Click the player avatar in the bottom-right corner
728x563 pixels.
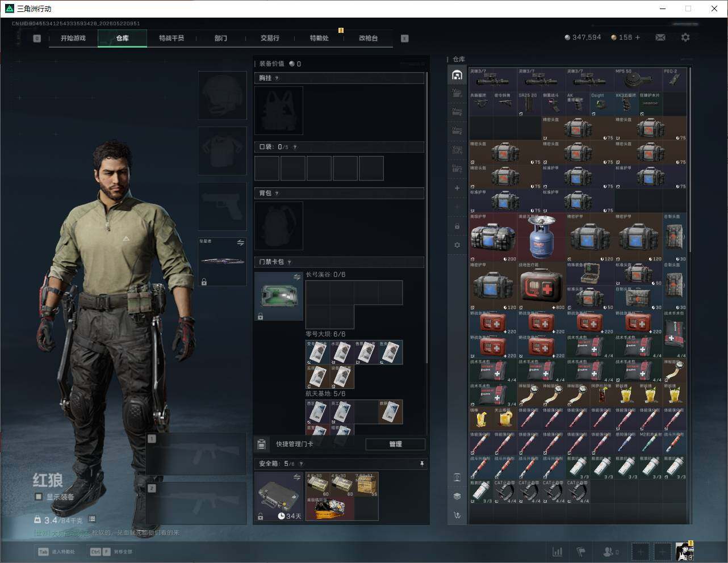[x=685, y=552]
